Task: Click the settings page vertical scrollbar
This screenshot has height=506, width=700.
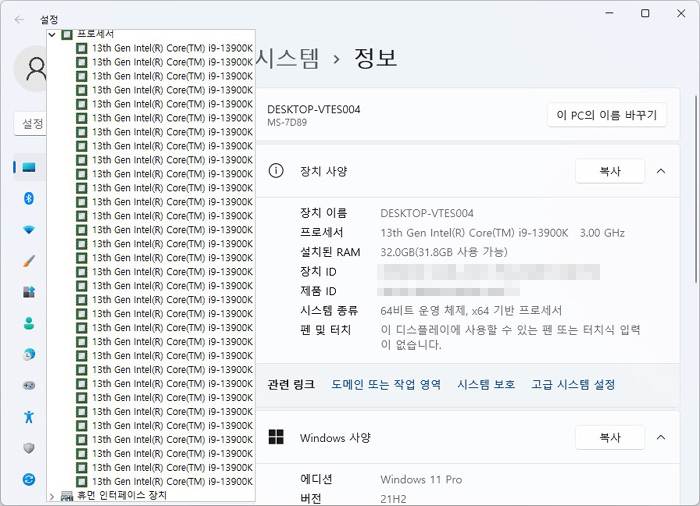Action: [x=696, y=188]
